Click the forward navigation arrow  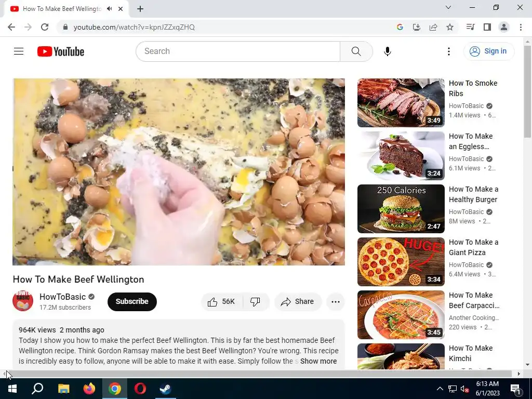(x=28, y=27)
